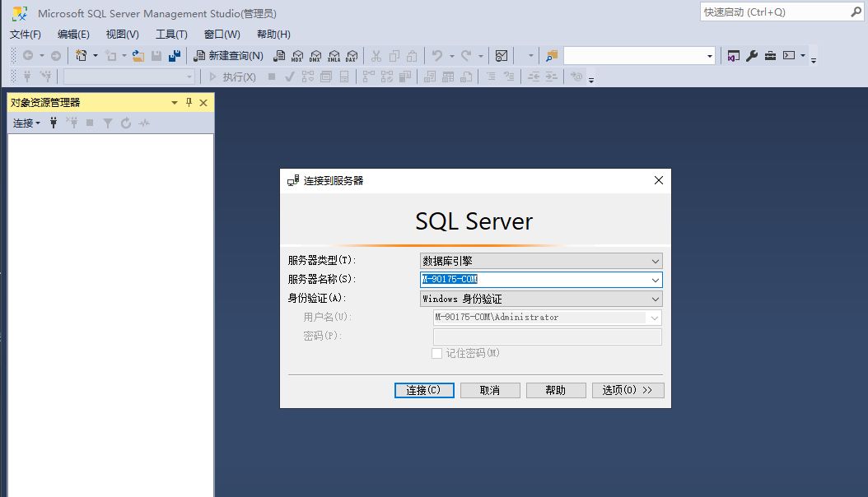
Task: Click the wrench Properties icon
Action: 752,55
